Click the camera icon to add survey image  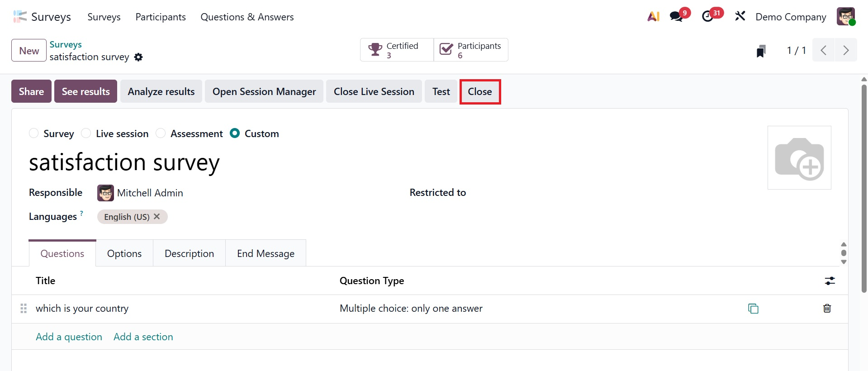click(x=799, y=158)
